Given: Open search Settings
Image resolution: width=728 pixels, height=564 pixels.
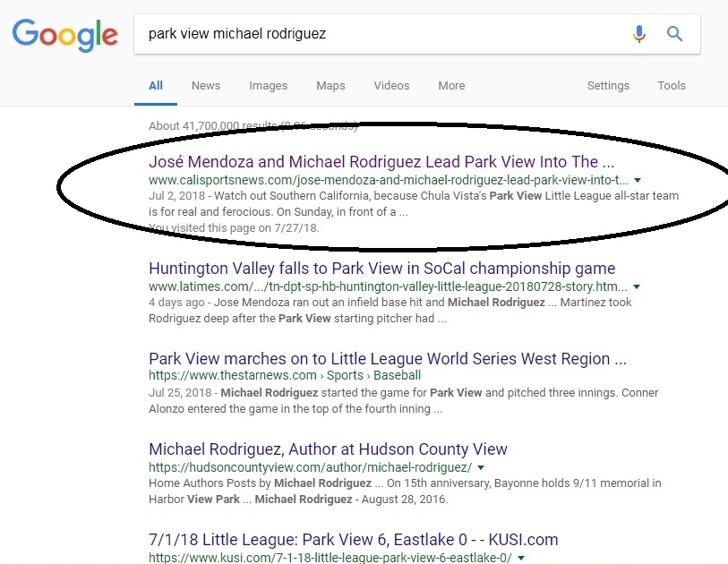Looking at the screenshot, I should pyautogui.click(x=608, y=86).
